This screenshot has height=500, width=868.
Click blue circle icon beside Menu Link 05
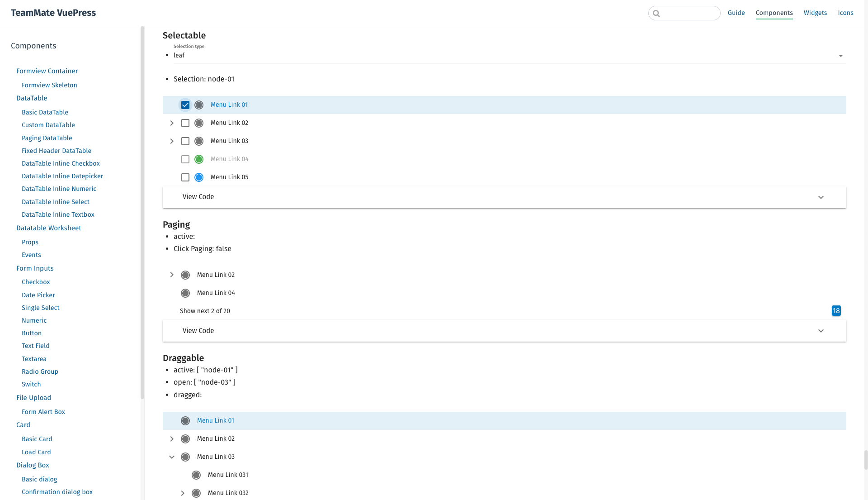pyautogui.click(x=199, y=177)
